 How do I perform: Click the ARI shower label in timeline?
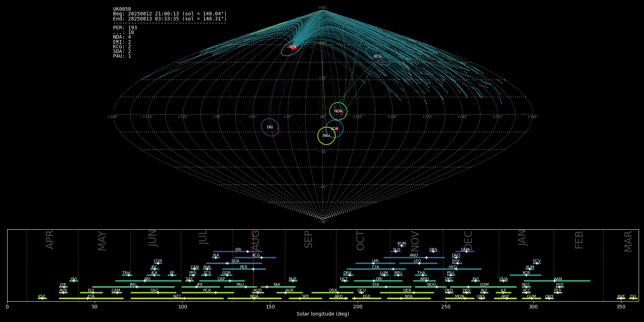(x=147, y=279)
